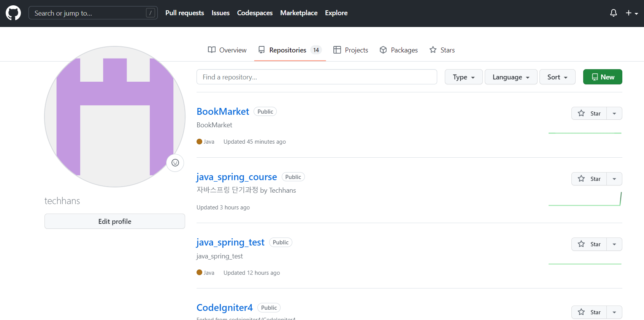Viewport: 644px width, 320px height.
Task: Expand star lists dropdown for java_spring_test
Action: (614, 244)
